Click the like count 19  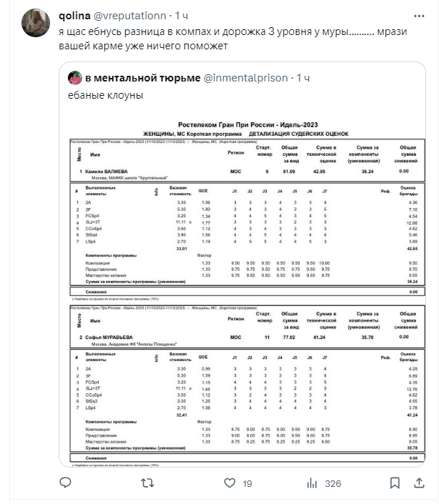click(x=247, y=484)
